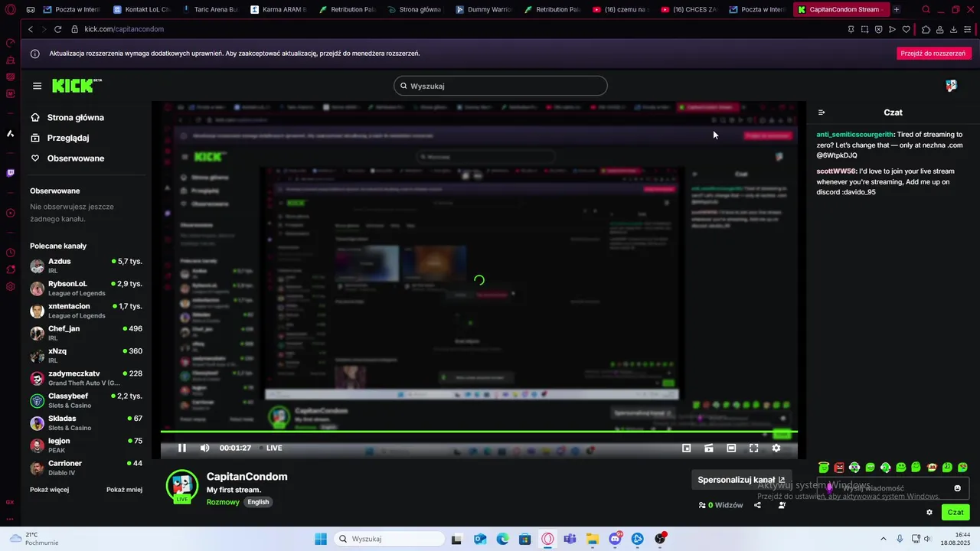Viewport: 980px width, 551px height.
Task: Click the Kick logo
Action: coord(77,86)
